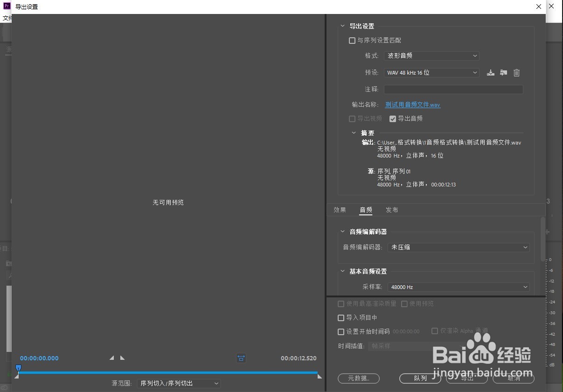Open the File menu behind dialog
Image resolution: width=563 pixels, height=392 pixels.
click(x=7, y=18)
